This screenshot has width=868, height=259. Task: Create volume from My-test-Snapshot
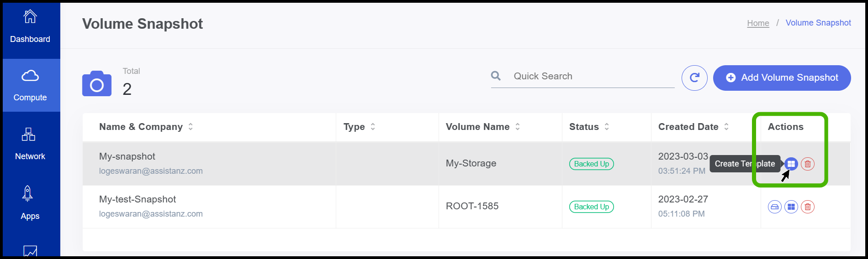click(x=775, y=207)
